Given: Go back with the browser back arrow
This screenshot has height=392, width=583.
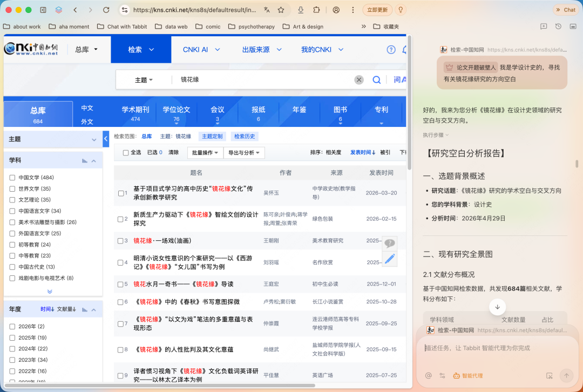Looking at the screenshot, I should [75, 10].
